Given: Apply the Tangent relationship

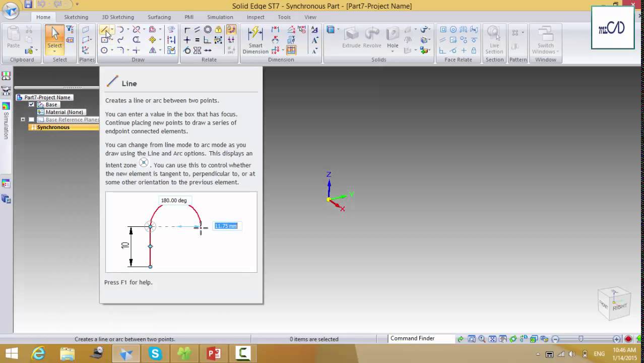Looking at the screenshot, I should pos(187,50).
